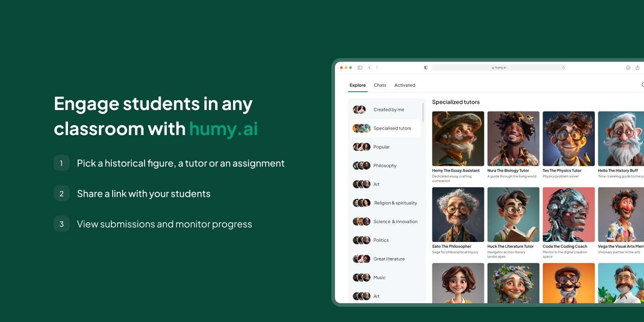Viewport: 644px width, 322px height.
Task: Click the name Huck The Literature Tutor
Action: click(511, 246)
